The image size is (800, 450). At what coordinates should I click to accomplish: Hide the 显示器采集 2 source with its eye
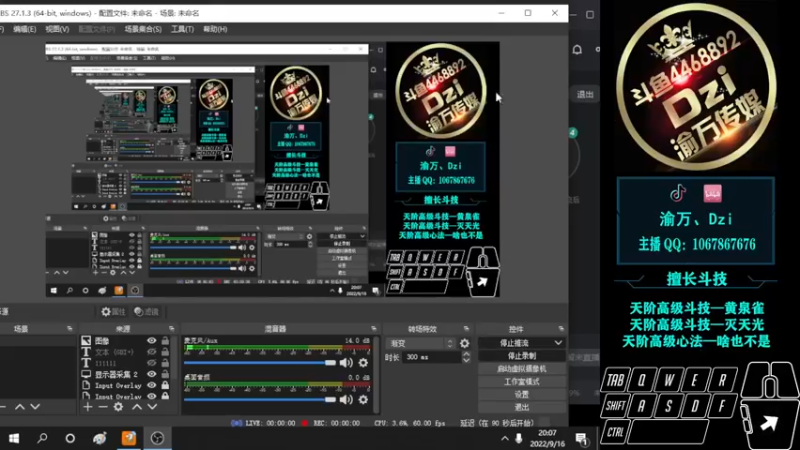point(152,374)
